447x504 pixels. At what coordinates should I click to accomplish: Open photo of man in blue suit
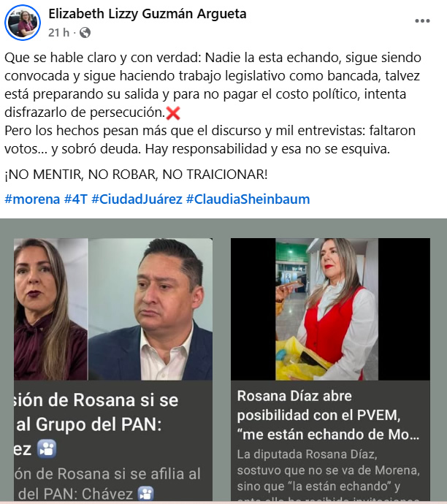[150, 309]
